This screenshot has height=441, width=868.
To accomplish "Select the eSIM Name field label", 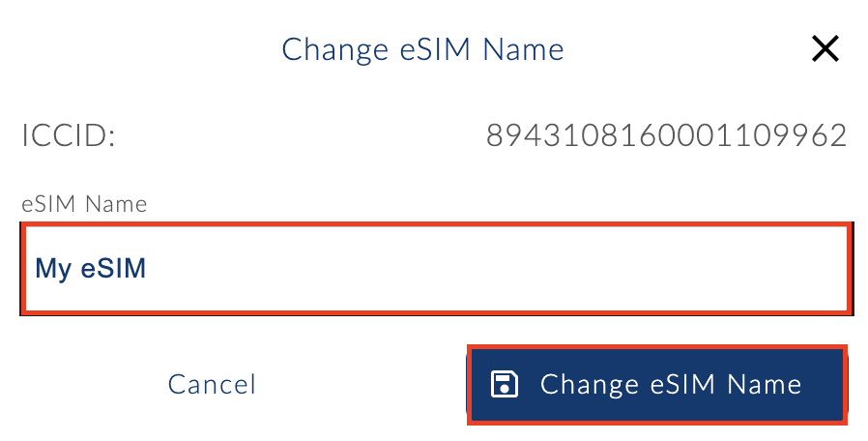I will tap(84, 204).
